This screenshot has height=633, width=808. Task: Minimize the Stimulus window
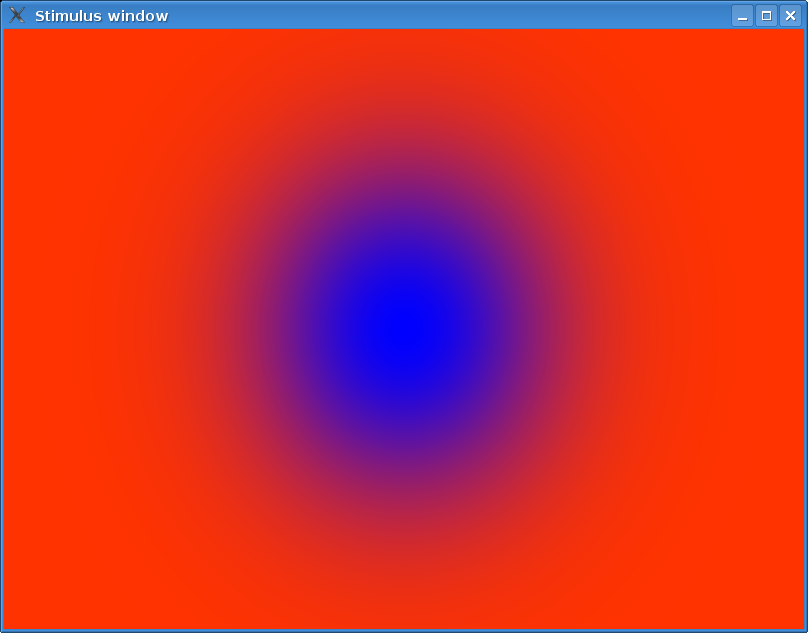742,16
